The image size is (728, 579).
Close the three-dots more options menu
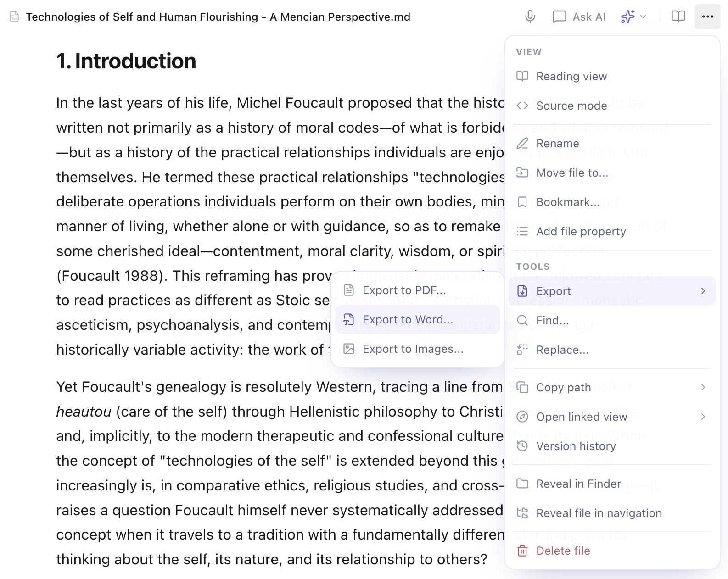[x=707, y=17]
